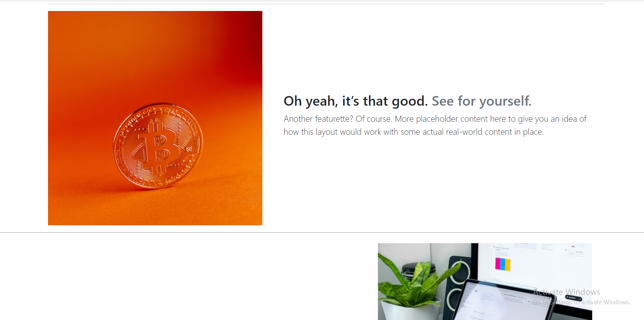
Task: Click the muted 'See for yourself.' text
Action: [481, 101]
